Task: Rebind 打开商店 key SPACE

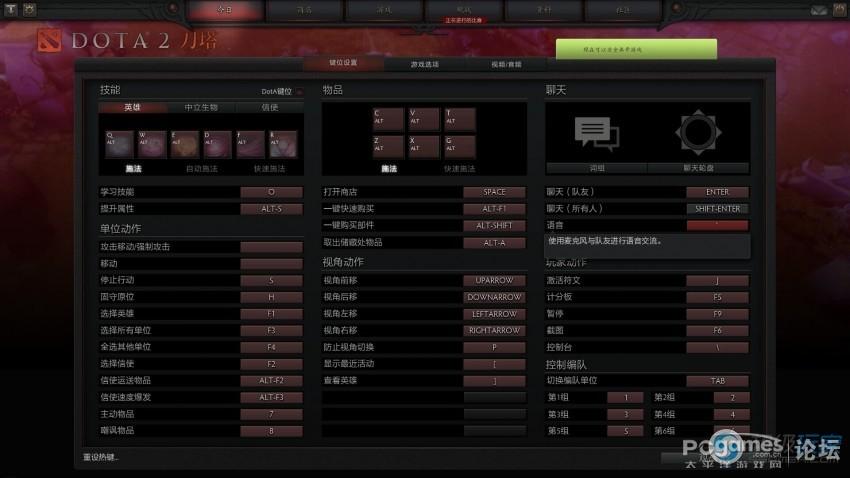Action: point(494,192)
